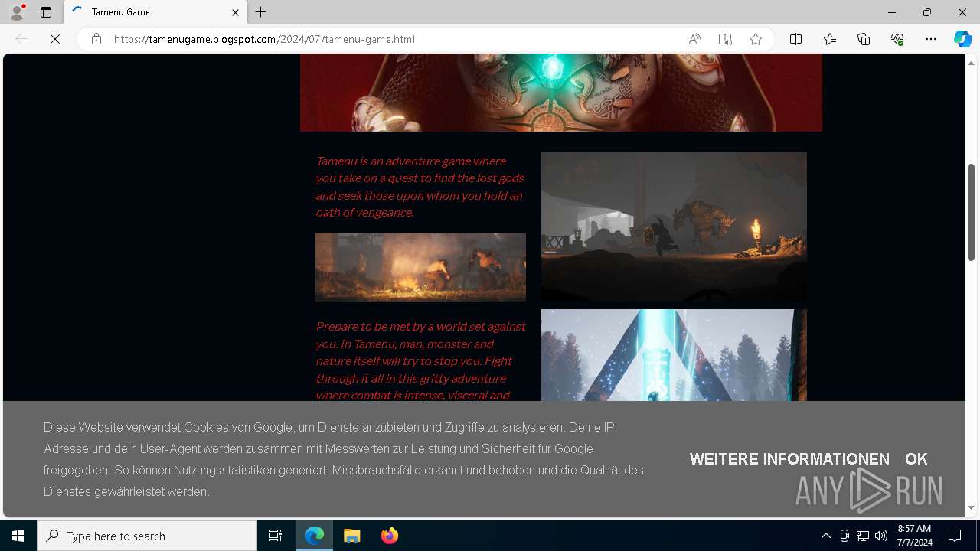Open Copilot sidebar
Viewport: 980px width, 551px height.
tap(963, 39)
